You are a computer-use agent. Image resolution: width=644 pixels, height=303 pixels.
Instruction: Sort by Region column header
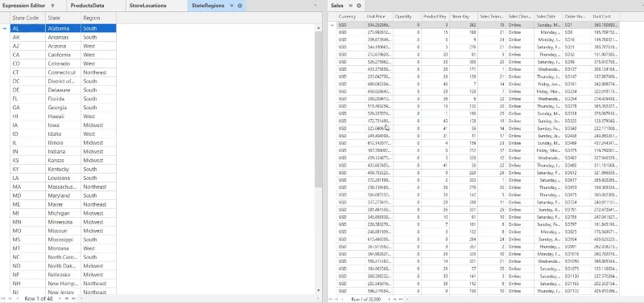click(x=98, y=18)
